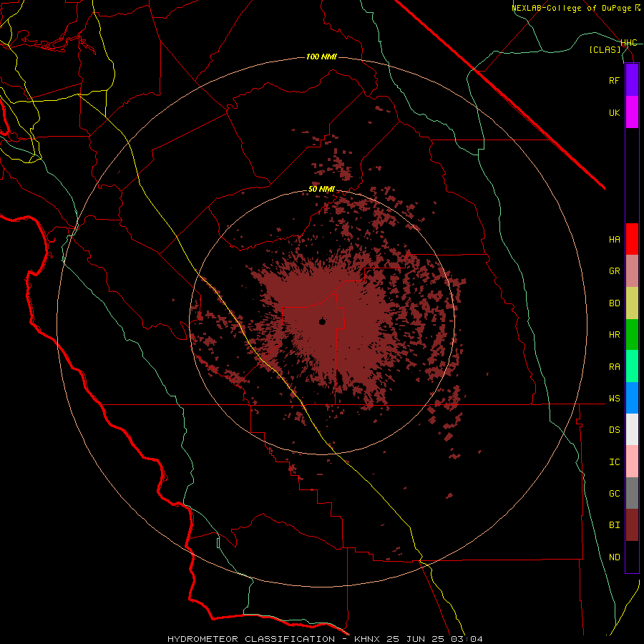
Task: Click the HR legend label
Action: click(614, 335)
